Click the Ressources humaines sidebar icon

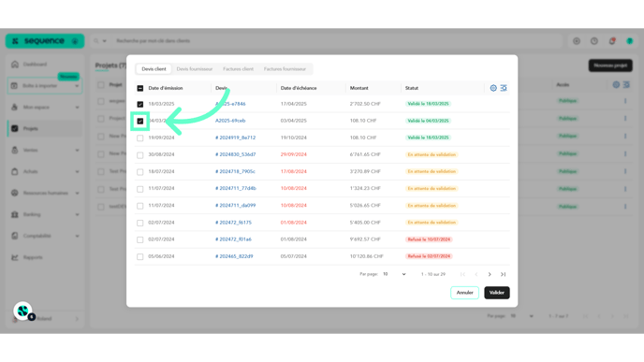pos(15,193)
